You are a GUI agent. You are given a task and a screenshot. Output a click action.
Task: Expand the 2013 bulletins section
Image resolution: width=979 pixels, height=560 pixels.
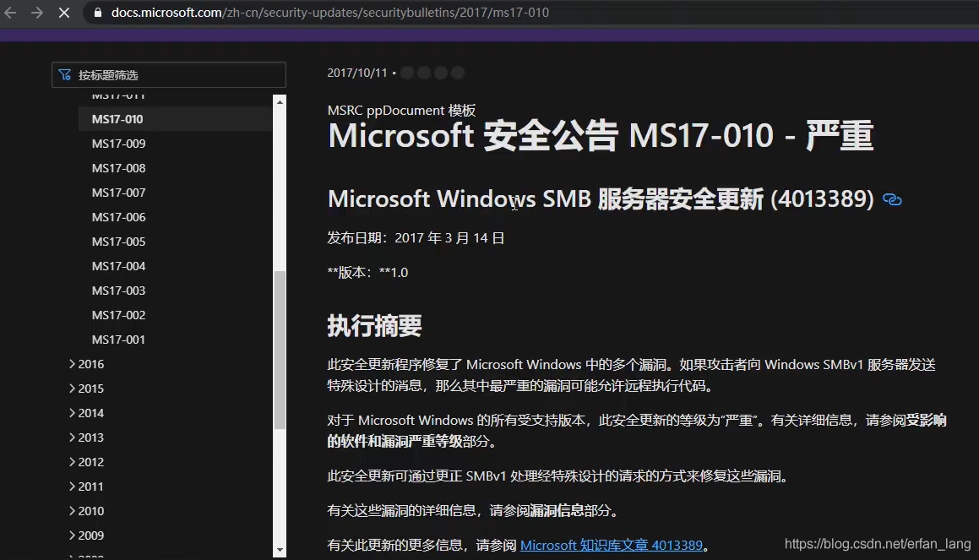pos(86,438)
